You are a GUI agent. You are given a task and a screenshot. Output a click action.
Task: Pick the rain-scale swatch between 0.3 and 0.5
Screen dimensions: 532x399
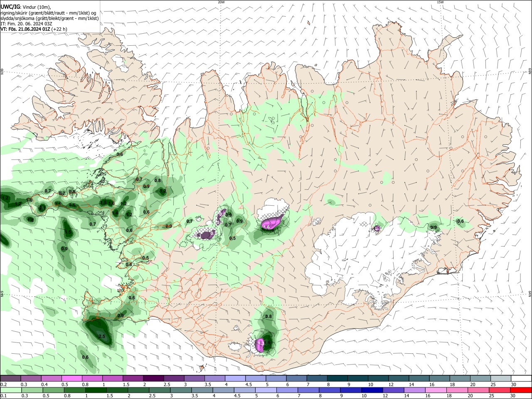point(32,390)
